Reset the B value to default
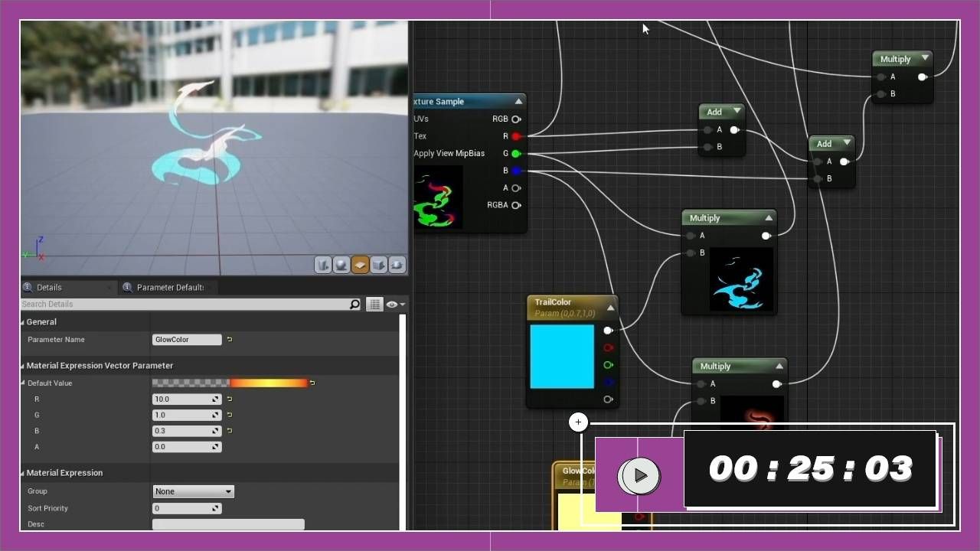Image resolution: width=980 pixels, height=551 pixels. click(229, 431)
